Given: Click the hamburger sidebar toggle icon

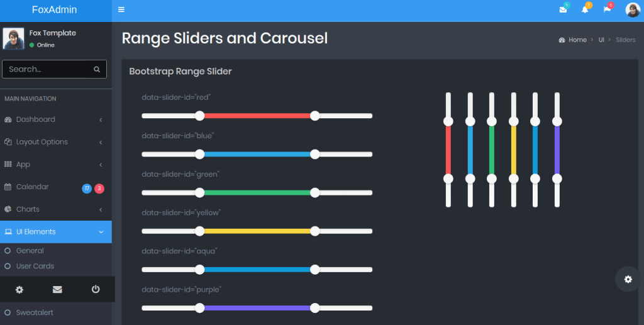Looking at the screenshot, I should (121, 10).
